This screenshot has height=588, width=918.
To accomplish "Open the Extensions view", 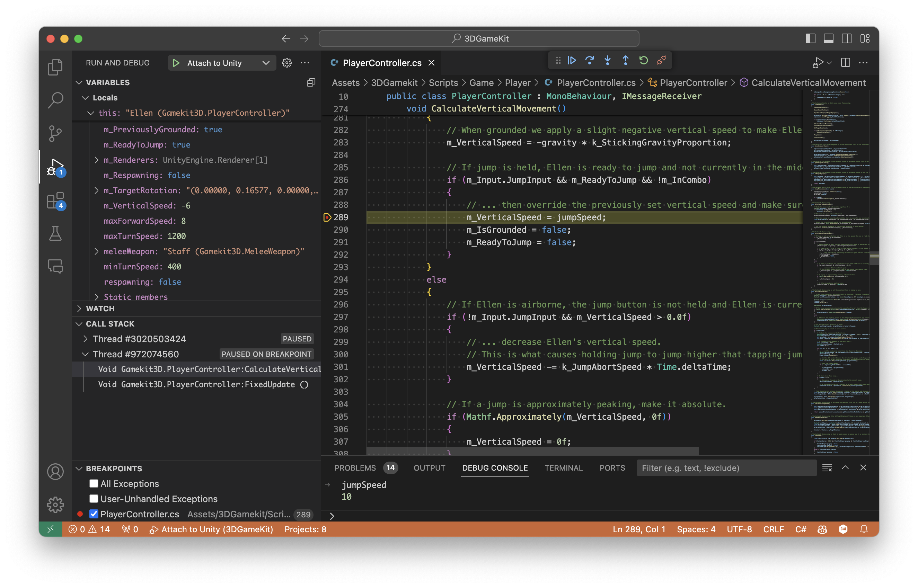I will [55, 201].
